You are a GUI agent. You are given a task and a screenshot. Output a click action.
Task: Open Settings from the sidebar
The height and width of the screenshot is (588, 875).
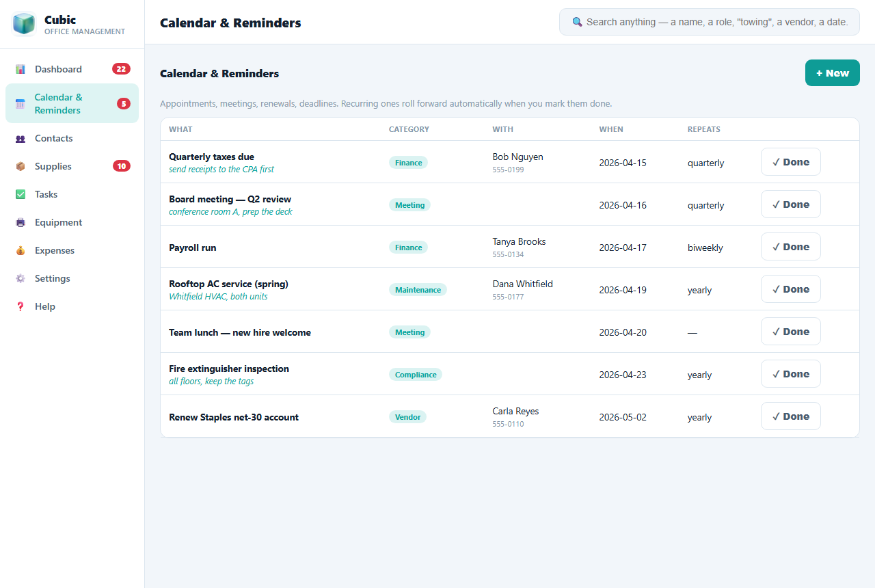click(72, 278)
